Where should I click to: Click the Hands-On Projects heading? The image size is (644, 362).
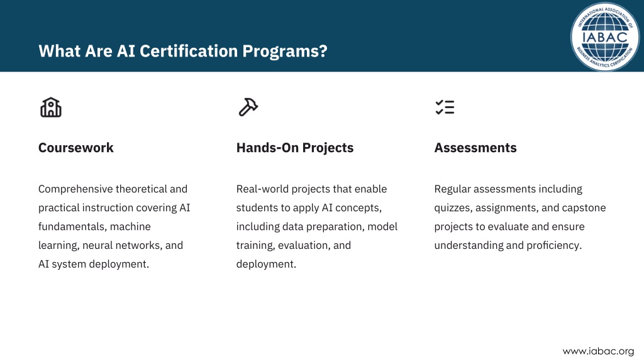(x=295, y=148)
